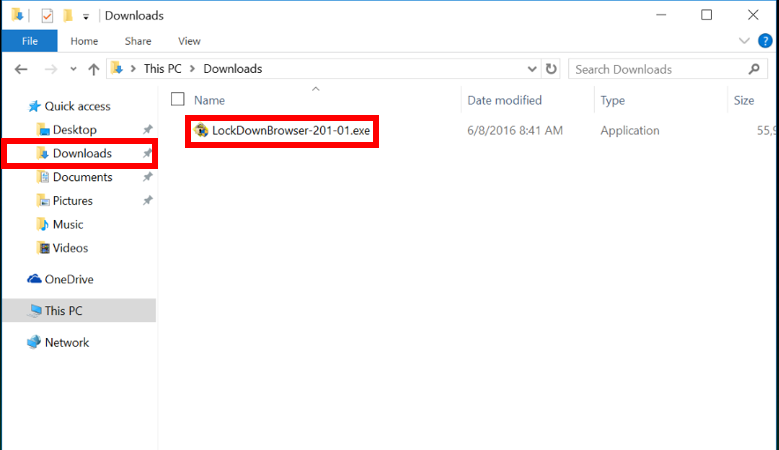
Task: Click the This PC computer icon
Action: tap(34, 311)
